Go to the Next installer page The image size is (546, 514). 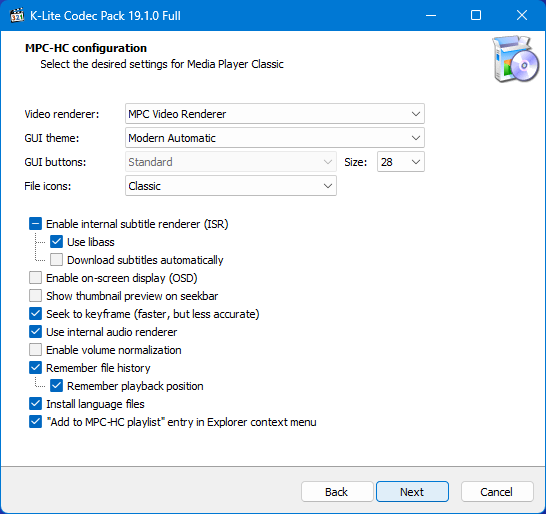[412, 492]
